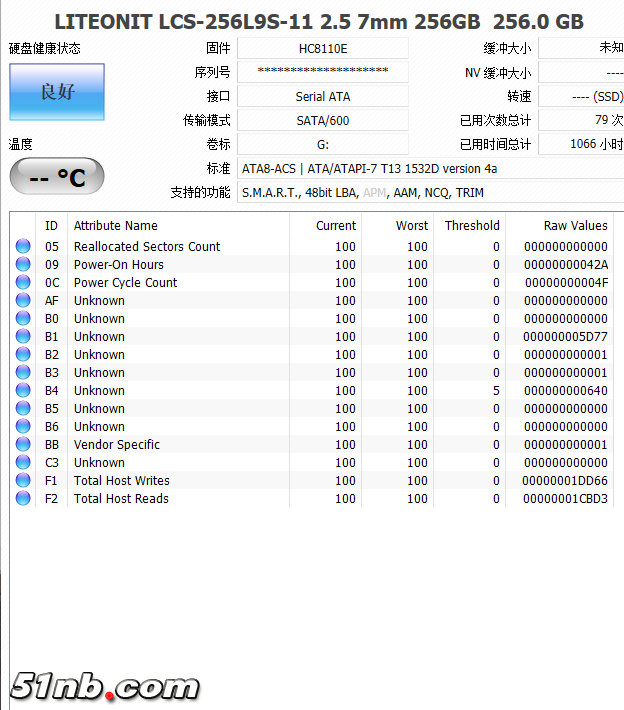Click raw value 000000000640

(x=566, y=390)
